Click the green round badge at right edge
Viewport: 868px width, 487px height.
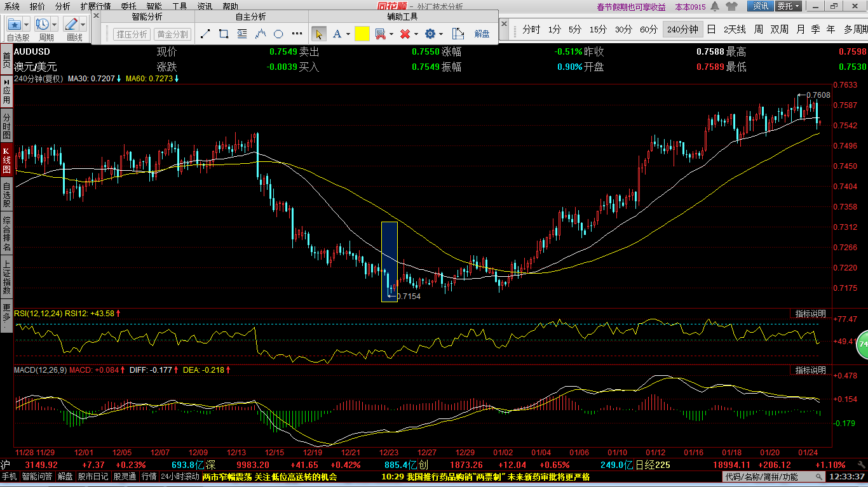(x=862, y=344)
